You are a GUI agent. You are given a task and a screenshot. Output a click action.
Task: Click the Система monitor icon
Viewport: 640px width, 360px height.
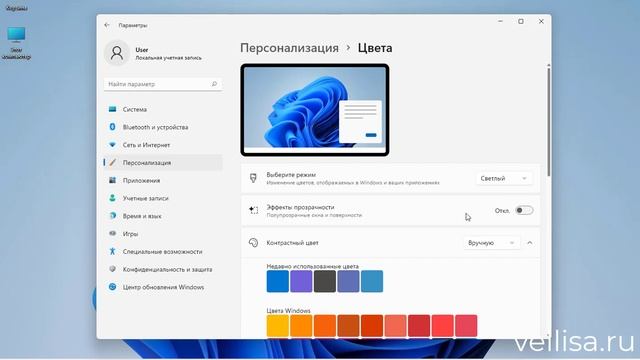112,109
